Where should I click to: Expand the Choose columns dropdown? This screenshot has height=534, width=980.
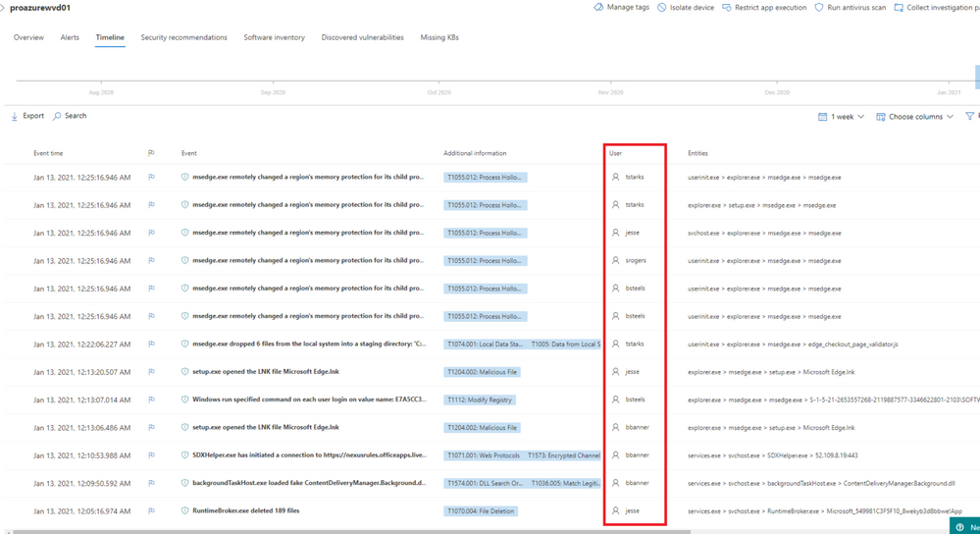click(915, 117)
